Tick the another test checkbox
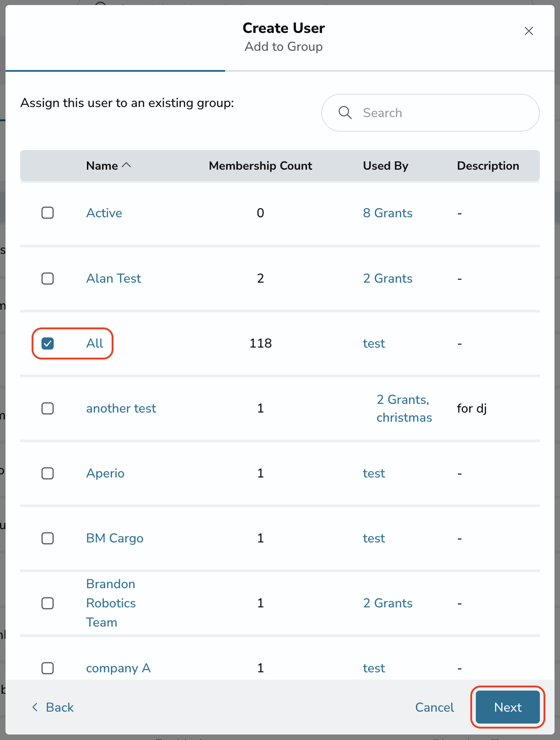 tap(48, 408)
